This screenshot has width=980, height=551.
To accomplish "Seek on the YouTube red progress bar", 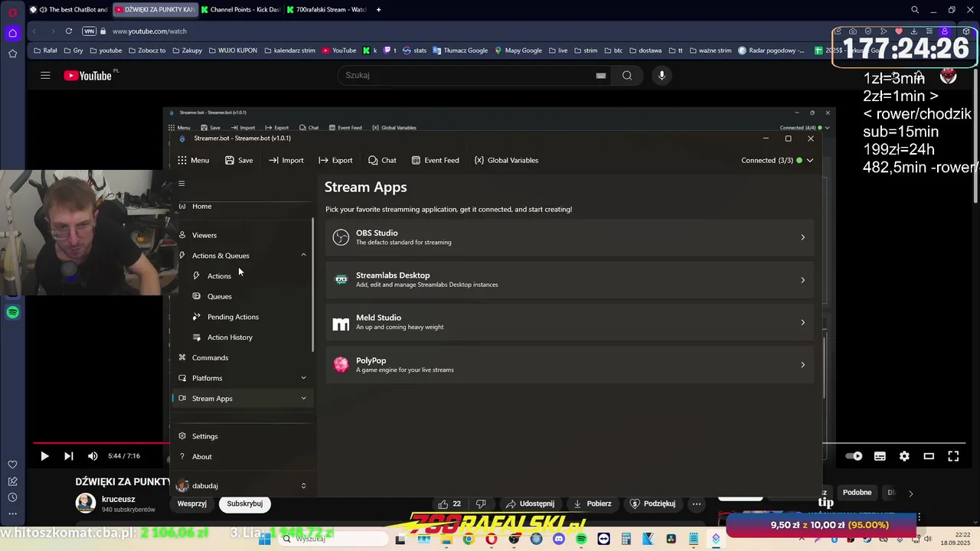I will [x=101, y=442].
